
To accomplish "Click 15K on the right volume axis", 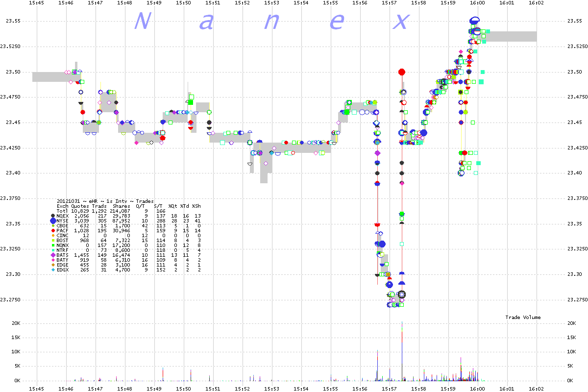I will pos(572,338).
